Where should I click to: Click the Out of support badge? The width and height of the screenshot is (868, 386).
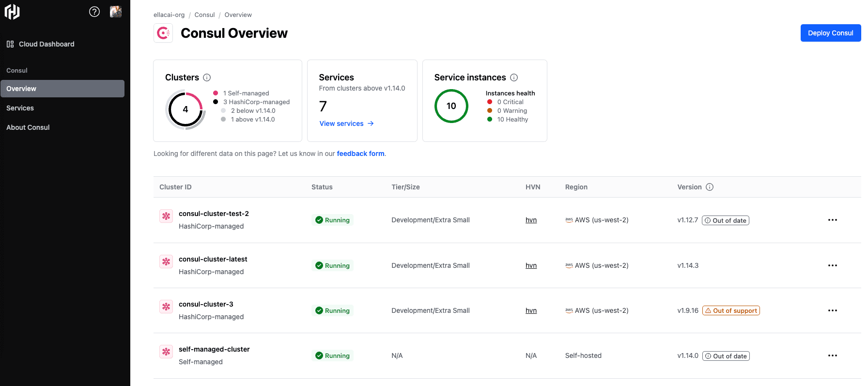[731, 310]
